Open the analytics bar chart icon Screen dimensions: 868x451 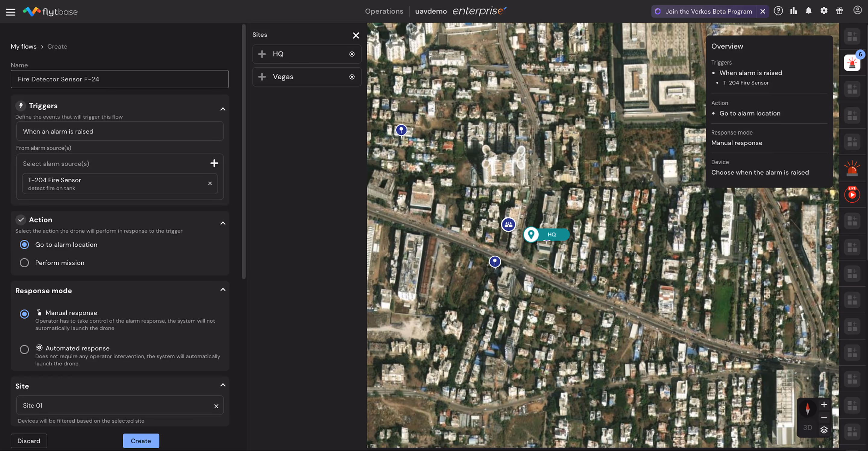(x=794, y=11)
